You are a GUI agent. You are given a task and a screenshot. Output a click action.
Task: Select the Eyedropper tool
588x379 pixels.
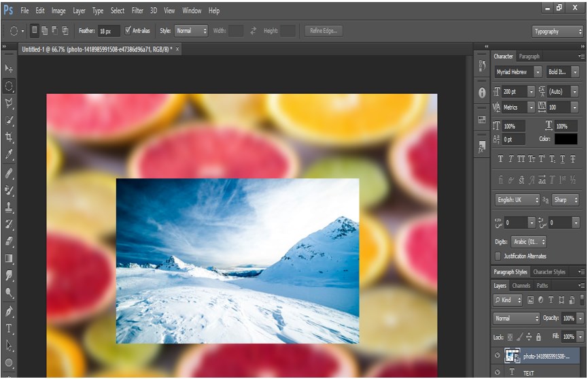click(9, 155)
